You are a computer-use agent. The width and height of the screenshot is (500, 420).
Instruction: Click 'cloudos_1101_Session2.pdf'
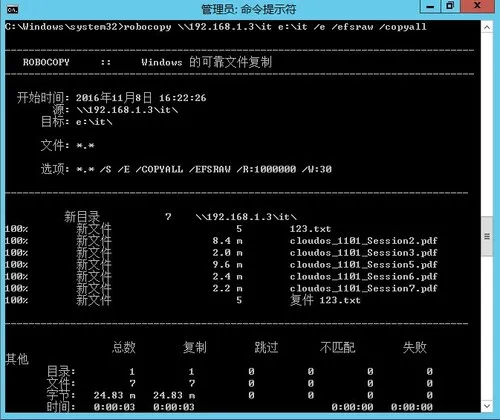tap(364, 241)
